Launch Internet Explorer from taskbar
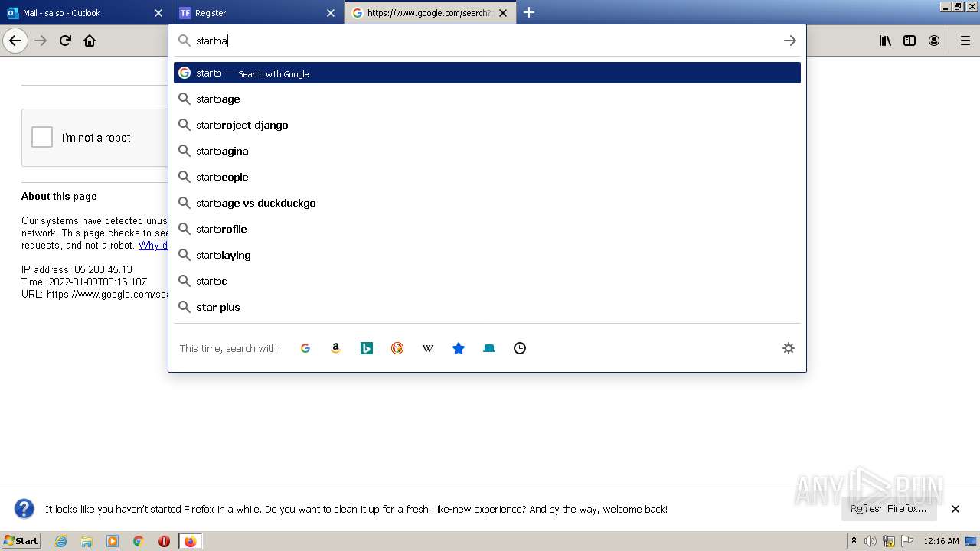Screen dimensions: 980x551 61,541
